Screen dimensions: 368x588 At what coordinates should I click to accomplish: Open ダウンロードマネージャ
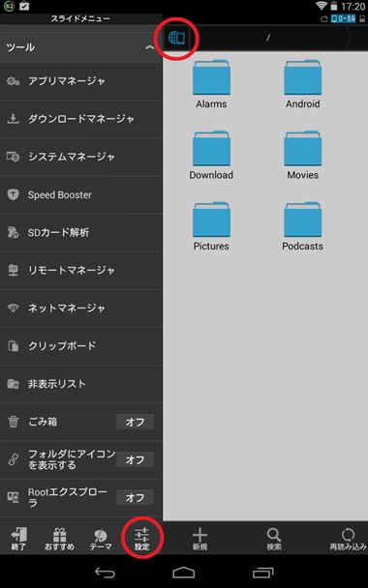tap(81, 119)
